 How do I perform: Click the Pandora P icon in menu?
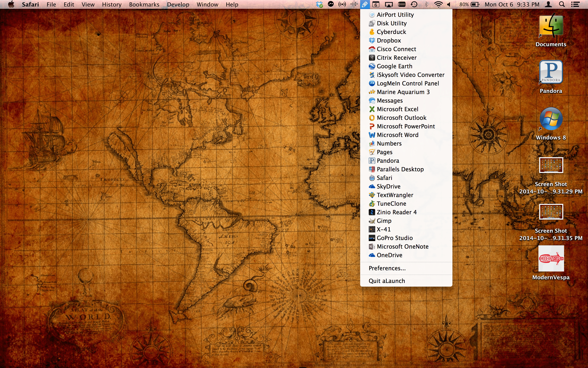pyautogui.click(x=372, y=161)
